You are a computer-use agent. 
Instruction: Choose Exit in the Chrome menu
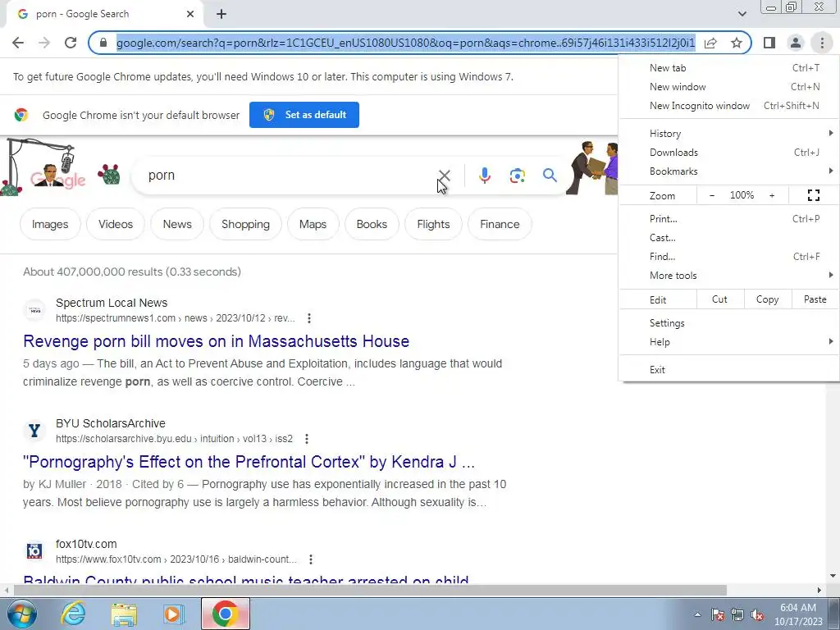[x=728, y=370]
